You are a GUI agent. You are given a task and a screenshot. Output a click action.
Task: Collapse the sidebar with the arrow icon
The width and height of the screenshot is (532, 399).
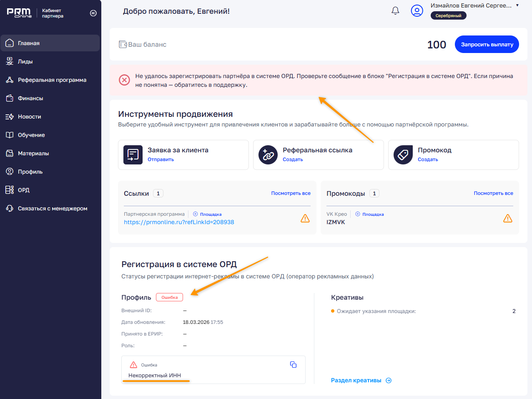[93, 13]
